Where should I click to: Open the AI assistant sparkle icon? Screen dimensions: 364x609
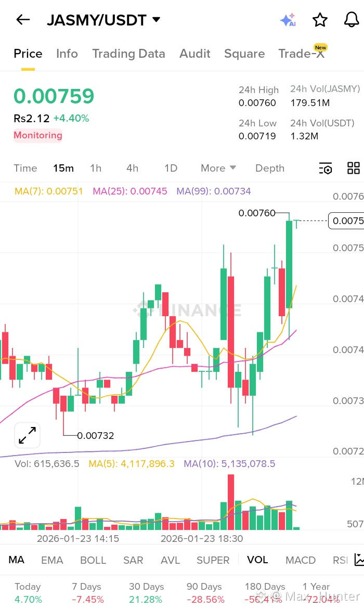(288, 19)
